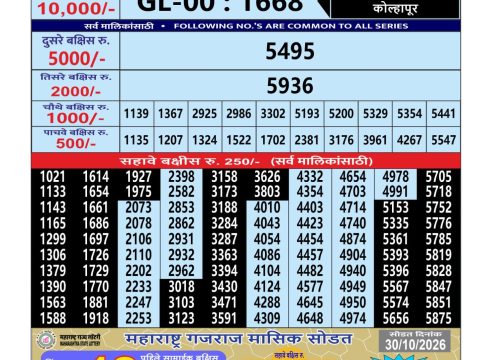Click the 2000/- third prize amount

[x=75, y=91]
